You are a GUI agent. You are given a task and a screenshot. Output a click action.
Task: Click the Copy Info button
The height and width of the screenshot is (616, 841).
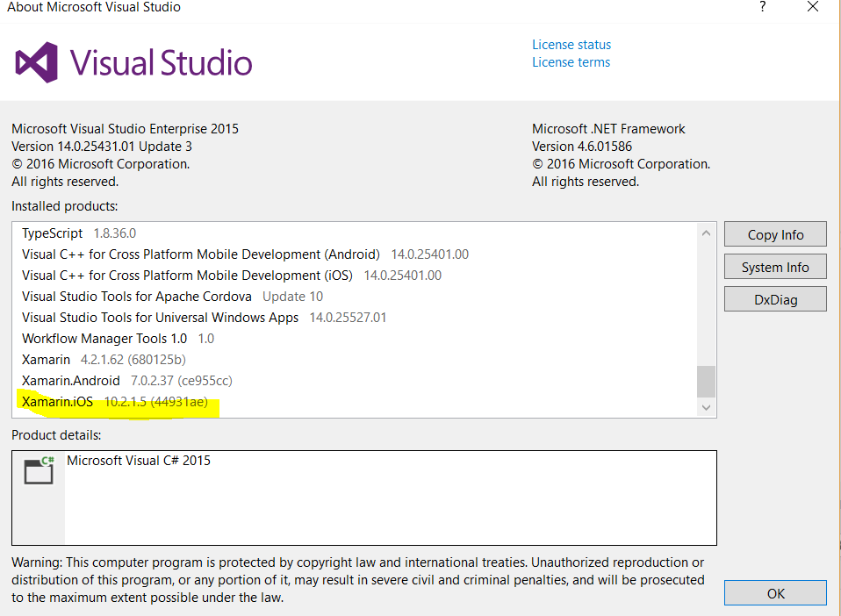pos(775,234)
